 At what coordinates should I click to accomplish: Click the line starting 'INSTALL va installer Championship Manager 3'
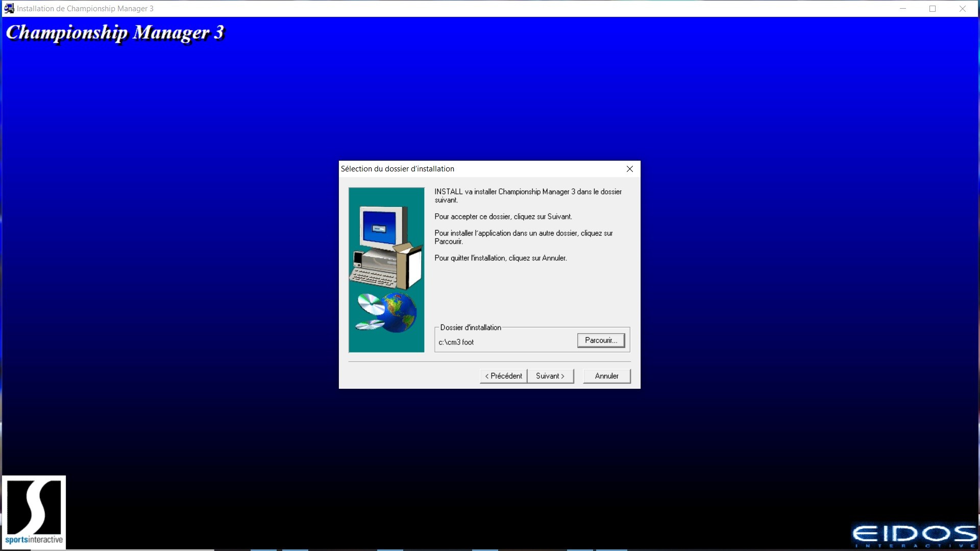pos(528,196)
